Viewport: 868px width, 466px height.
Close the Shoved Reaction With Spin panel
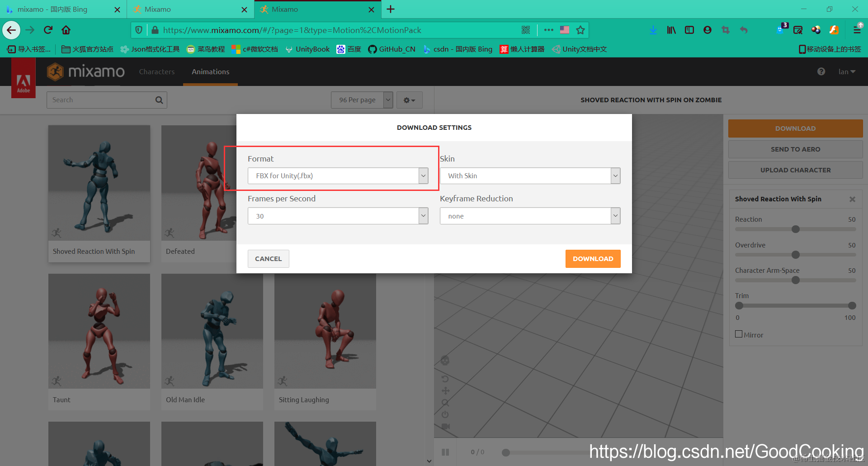coord(852,199)
